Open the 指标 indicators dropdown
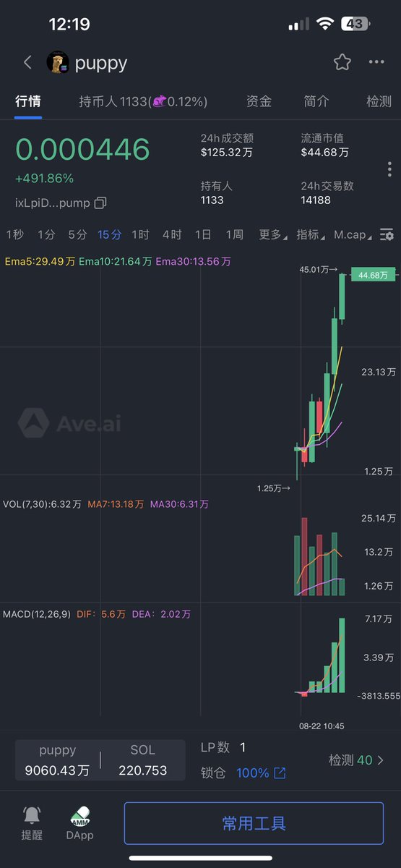Screen dimensions: 401x868 [x=311, y=234]
